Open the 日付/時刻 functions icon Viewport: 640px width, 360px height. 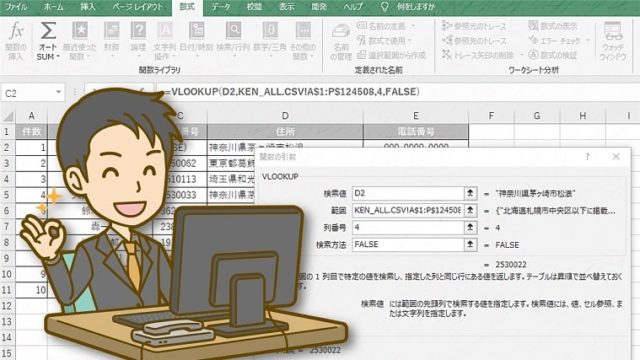(196, 31)
